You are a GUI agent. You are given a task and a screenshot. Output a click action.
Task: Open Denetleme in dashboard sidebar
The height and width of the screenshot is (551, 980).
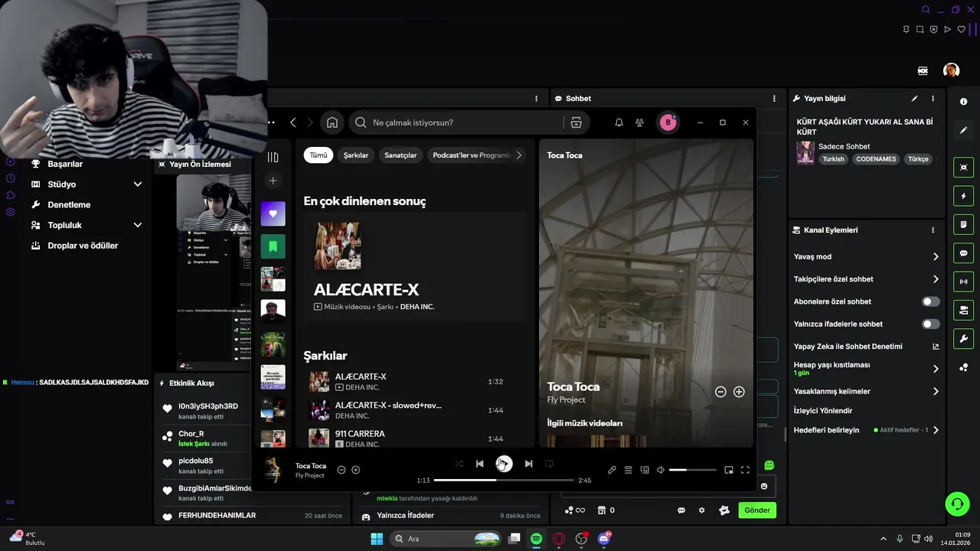click(69, 205)
